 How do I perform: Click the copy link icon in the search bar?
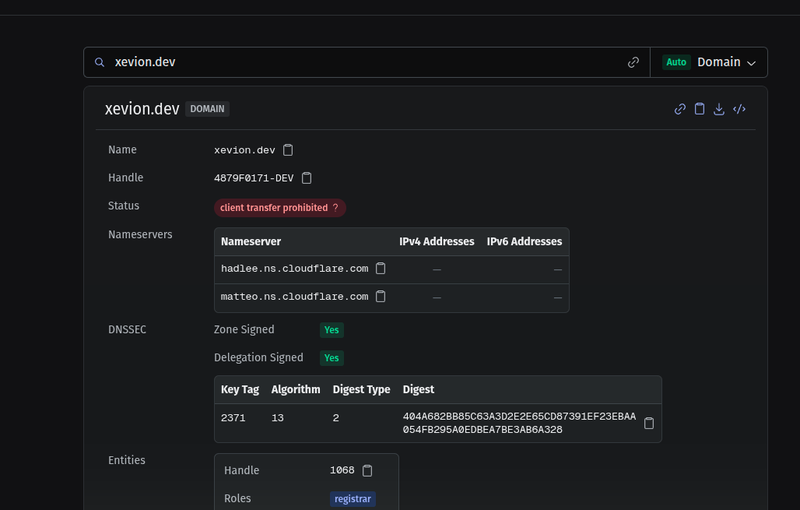(x=633, y=62)
